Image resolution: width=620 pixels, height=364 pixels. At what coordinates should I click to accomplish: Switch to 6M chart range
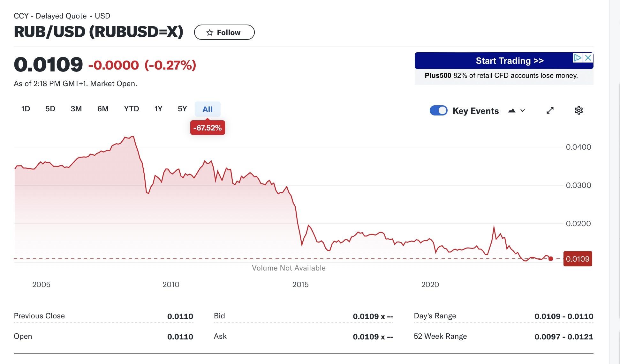103,109
